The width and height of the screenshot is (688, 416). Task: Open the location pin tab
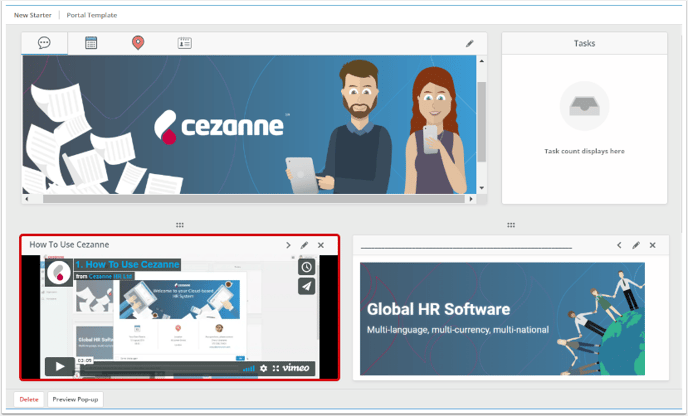click(x=138, y=43)
